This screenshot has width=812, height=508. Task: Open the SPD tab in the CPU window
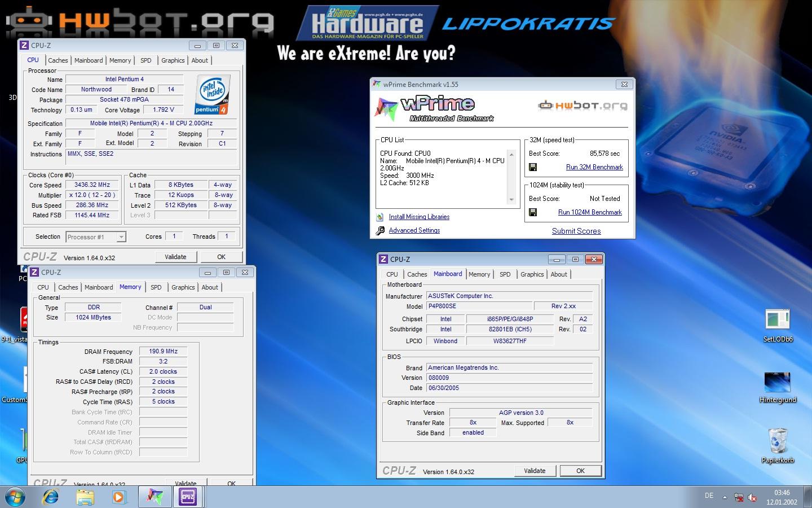click(146, 60)
